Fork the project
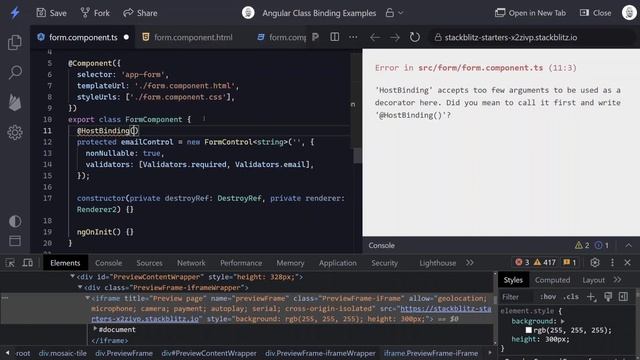Screen dimensions: 640x360 tap(95, 13)
